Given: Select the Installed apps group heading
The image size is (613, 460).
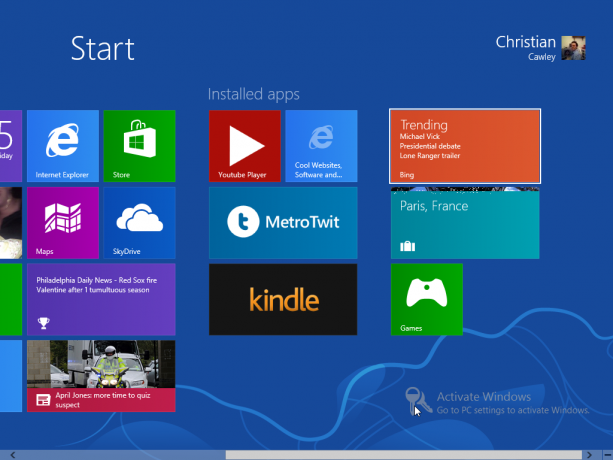Looking at the screenshot, I should coord(254,94).
